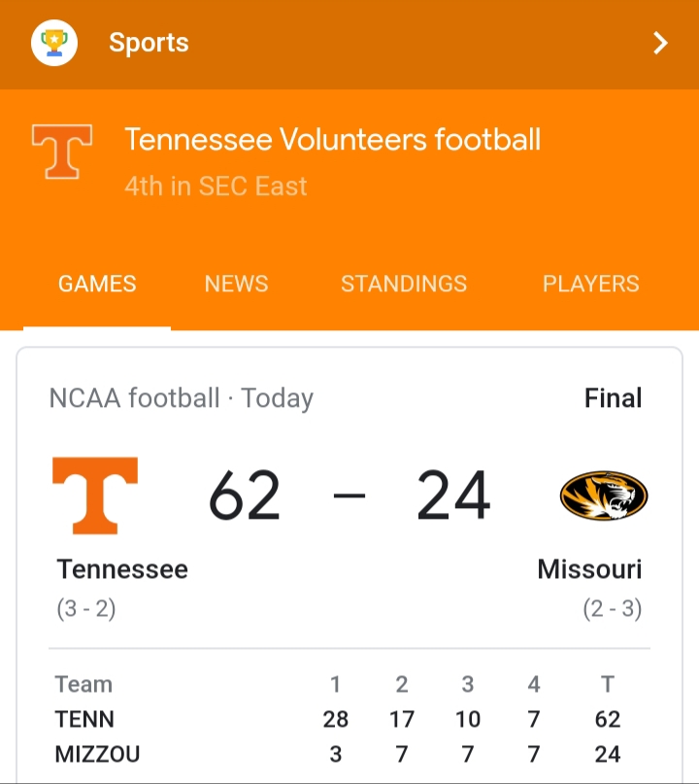The width and height of the screenshot is (699, 784).
Task: Click the Missouri Tigers logo
Action: (603, 496)
